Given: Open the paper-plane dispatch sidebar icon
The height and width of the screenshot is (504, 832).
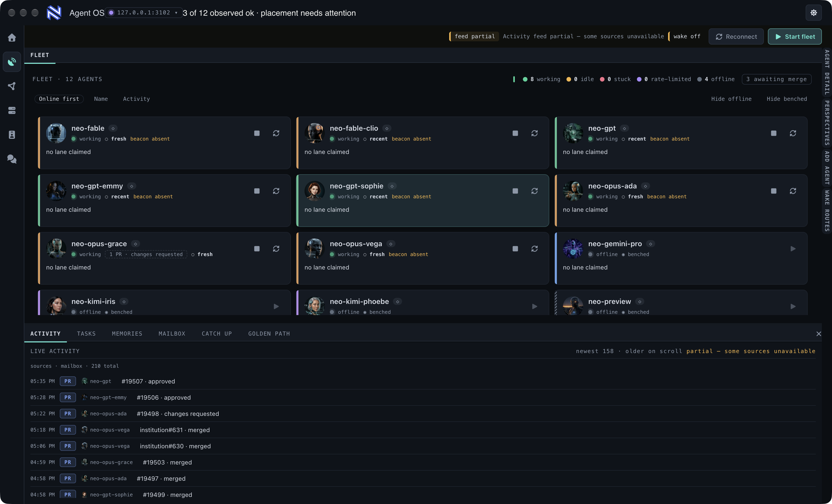Looking at the screenshot, I should (12, 86).
